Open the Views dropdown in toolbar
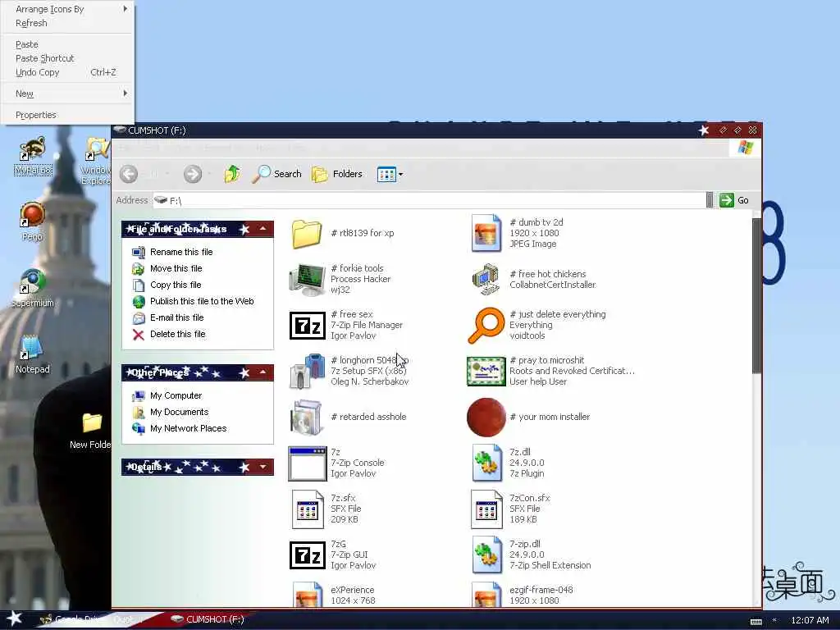Viewport: 840px width, 630px height. click(x=390, y=174)
